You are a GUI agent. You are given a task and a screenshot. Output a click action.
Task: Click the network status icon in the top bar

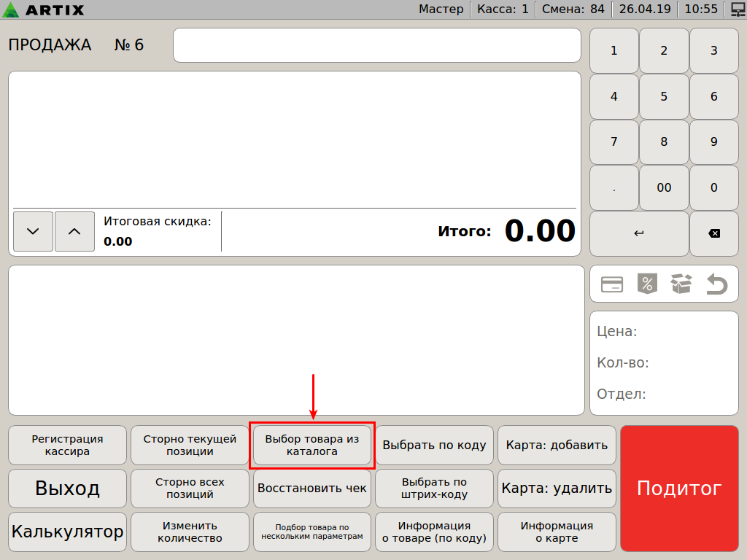[x=737, y=9]
